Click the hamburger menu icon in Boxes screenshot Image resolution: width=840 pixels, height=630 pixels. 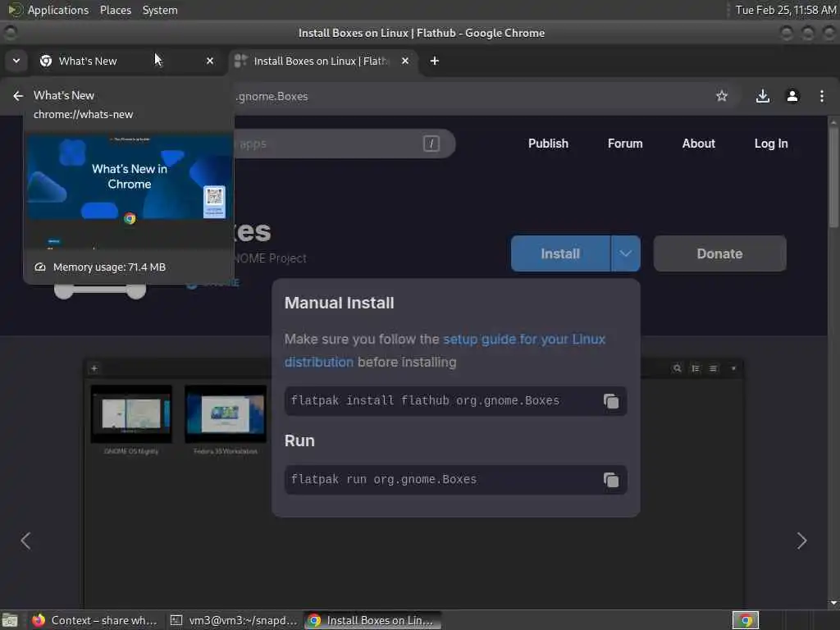(713, 368)
